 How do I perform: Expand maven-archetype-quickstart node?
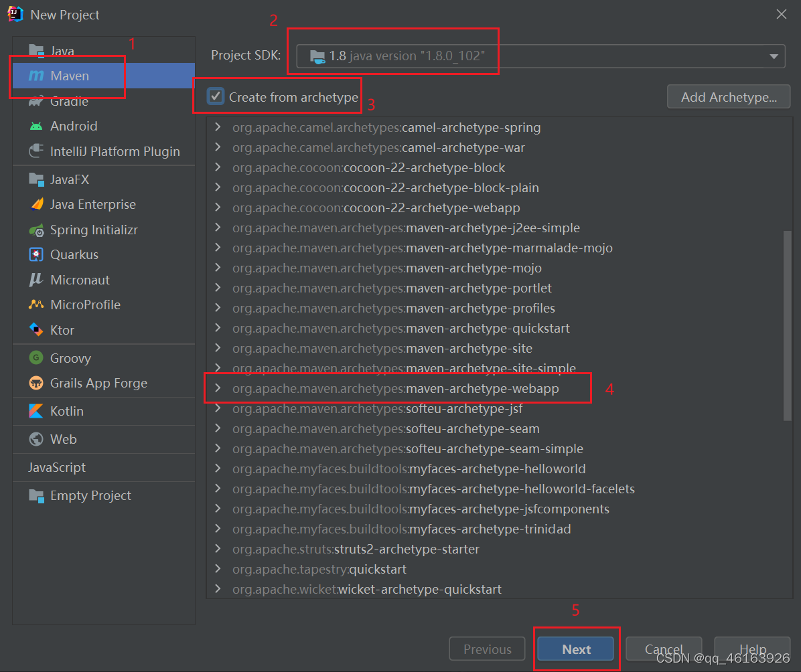[x=218, y=327]
